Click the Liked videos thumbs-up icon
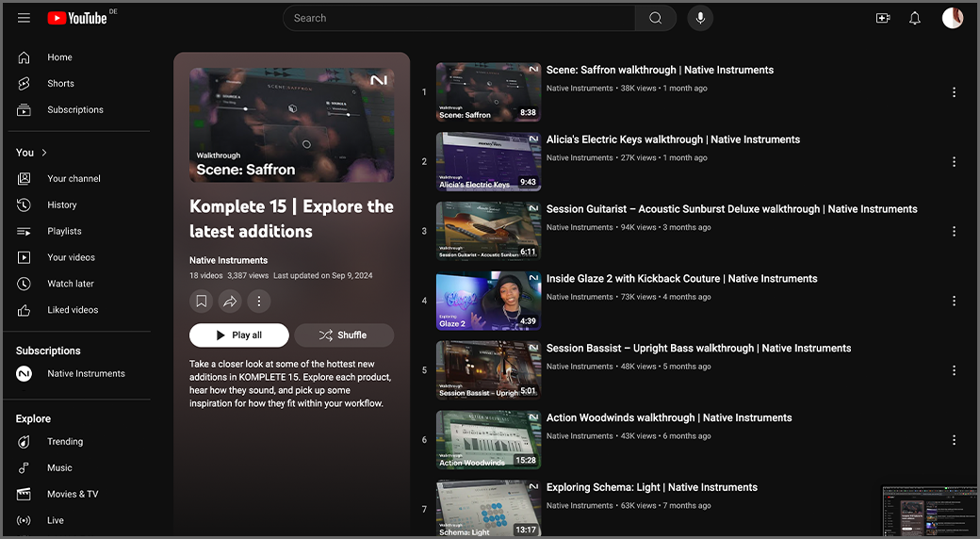Image resolution: width=980 pixels, height=539 pixels. point(24,310)
